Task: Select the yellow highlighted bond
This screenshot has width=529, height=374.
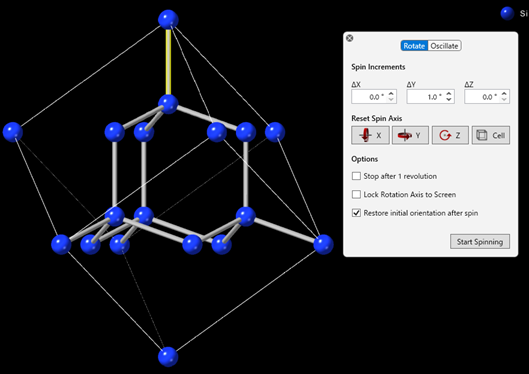Action: [x=168, y=62]
